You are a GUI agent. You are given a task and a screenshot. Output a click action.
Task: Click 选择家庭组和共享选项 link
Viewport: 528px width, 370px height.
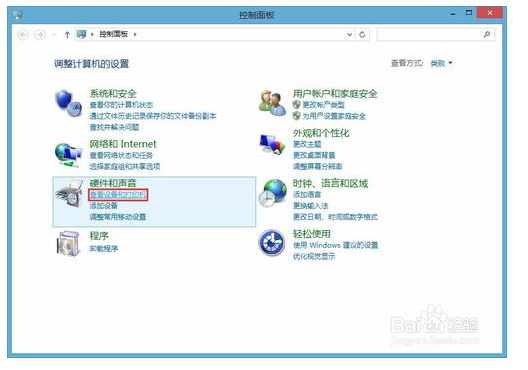(x=125, y=167)
